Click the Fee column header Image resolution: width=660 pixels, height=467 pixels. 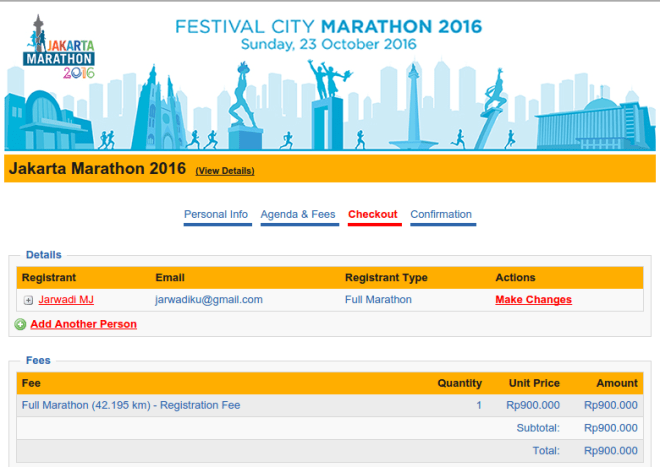click(31, 383)
